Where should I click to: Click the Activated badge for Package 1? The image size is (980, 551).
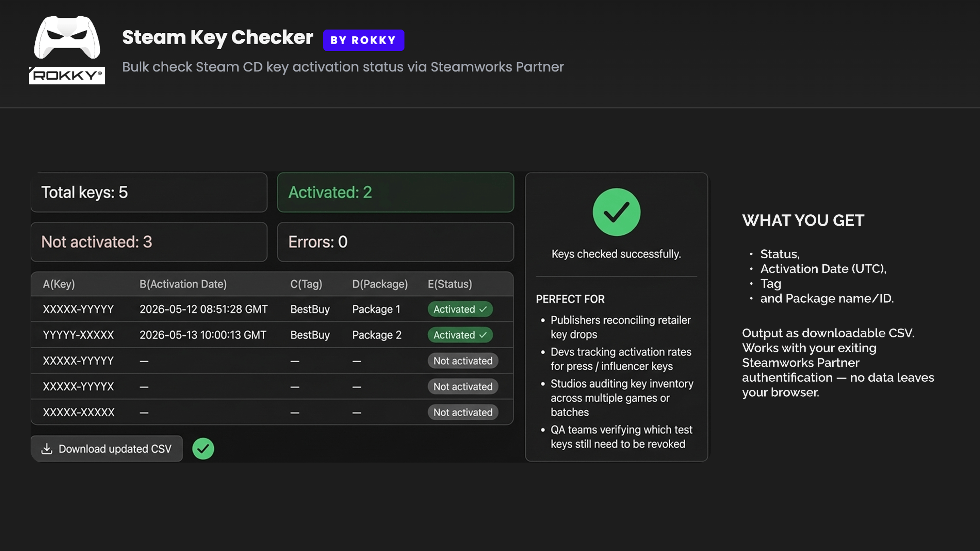coord(460,309)
